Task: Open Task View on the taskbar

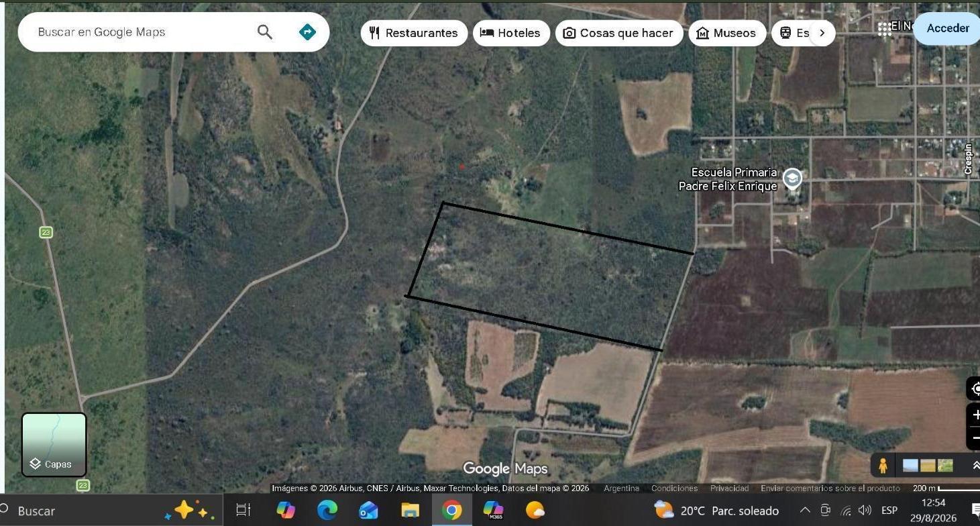Action: pos(243,511)
